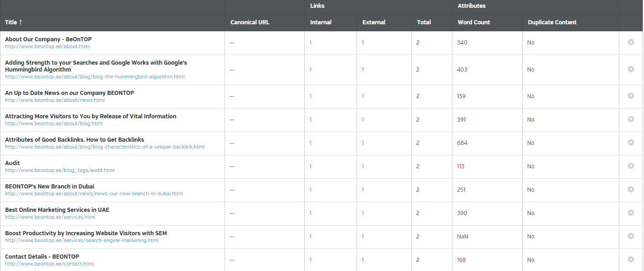Open the about/blog.html URL
Viewport: 644px width, 271px height.
coord(54,123)
